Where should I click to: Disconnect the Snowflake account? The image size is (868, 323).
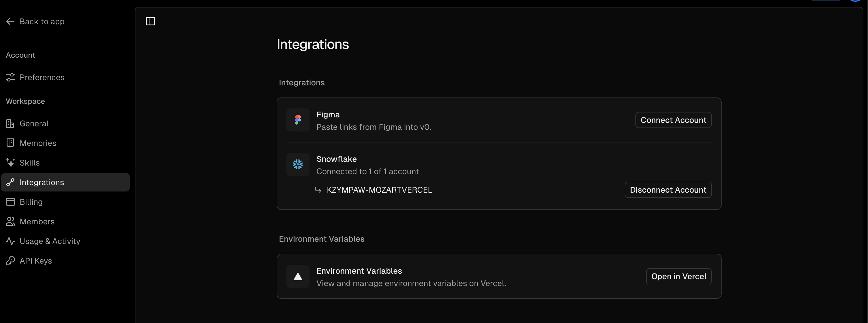point(668,190)
